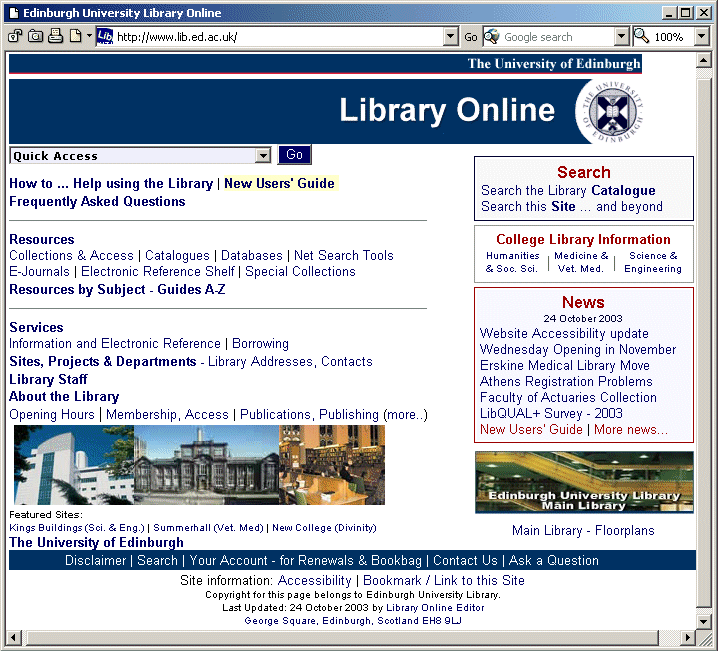The width and height of the screenshot is (718, 651).
Task: Click the address bar URL field
Action: pyautogui.click(x=279, y=37)
